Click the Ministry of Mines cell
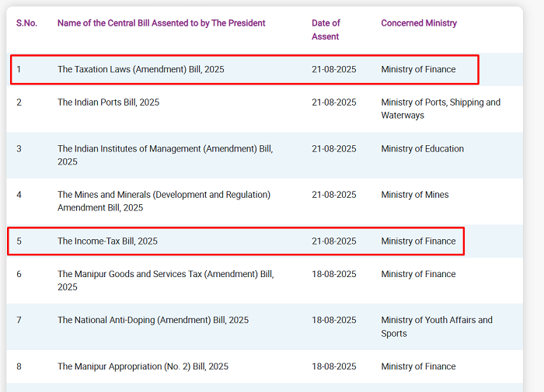 414,195
